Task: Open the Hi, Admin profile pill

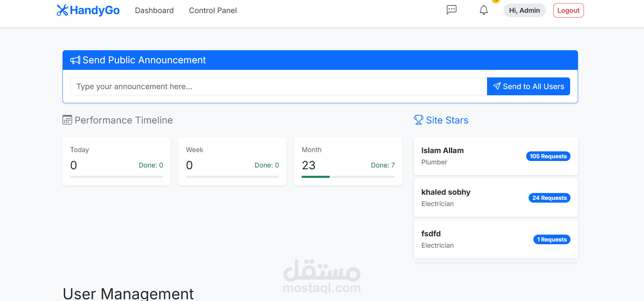Action: click(524, 10)
